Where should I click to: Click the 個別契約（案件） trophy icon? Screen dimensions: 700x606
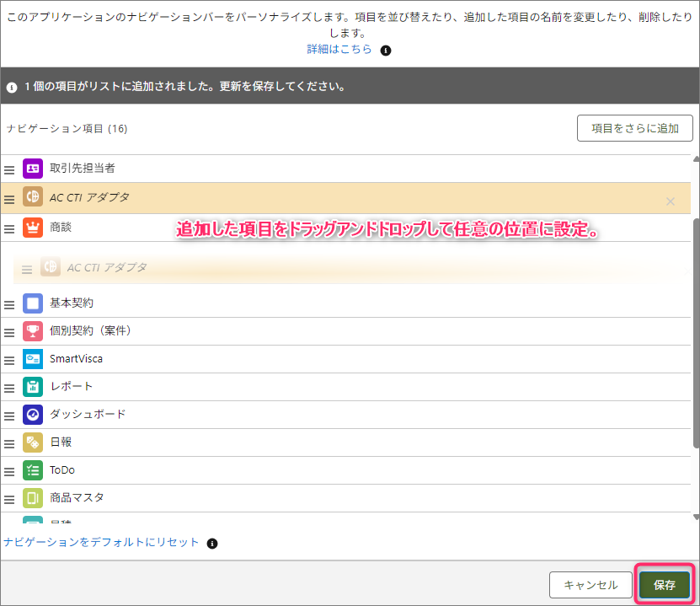pos(33,331)
